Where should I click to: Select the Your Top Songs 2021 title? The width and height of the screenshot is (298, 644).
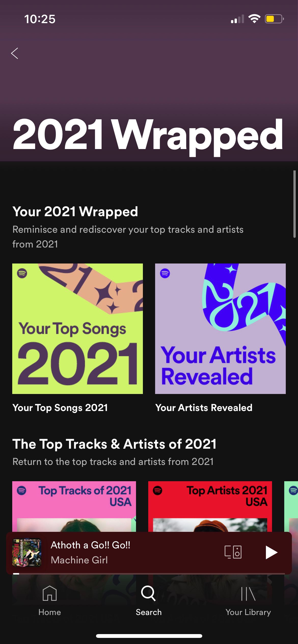(x=60, y=407)
